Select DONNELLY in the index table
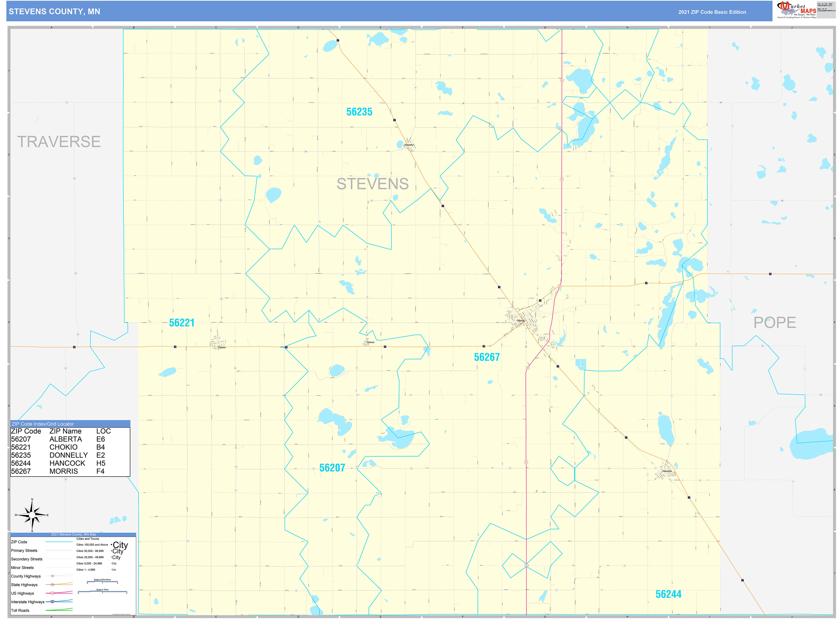The image size is (840, 619). pos(69,455)
